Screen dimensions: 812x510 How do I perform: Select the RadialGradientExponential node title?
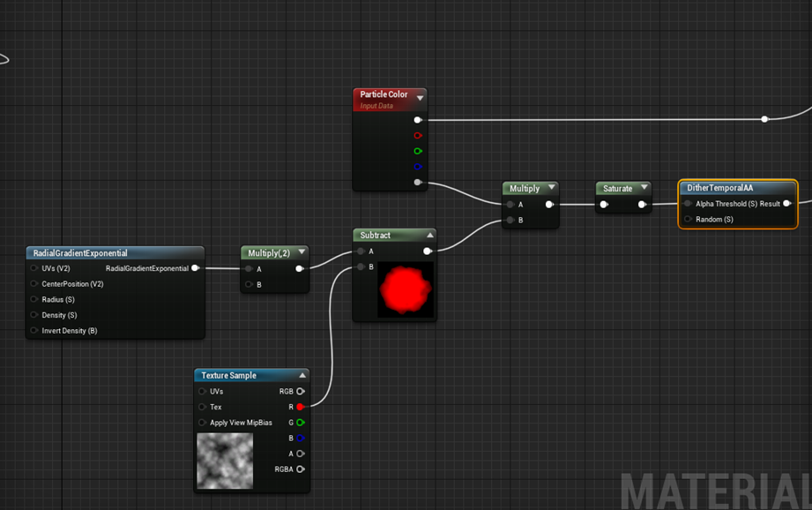(80, 253)
